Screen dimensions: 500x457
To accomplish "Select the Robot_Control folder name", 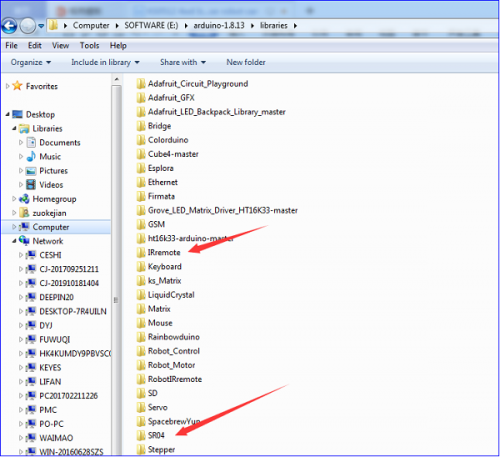I will (174, 351).
